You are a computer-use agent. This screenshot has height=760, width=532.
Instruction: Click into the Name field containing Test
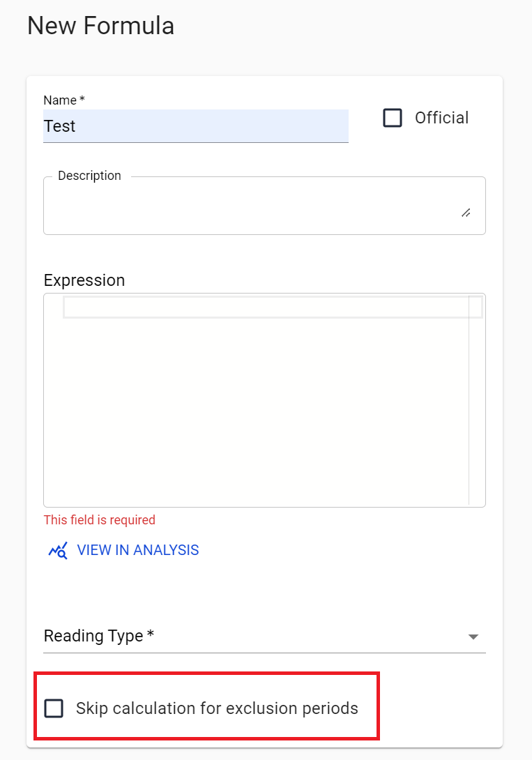195,126
